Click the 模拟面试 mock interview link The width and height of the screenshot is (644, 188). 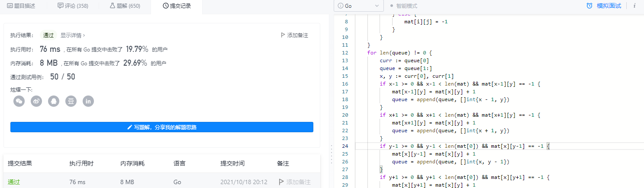pos(609,6)
